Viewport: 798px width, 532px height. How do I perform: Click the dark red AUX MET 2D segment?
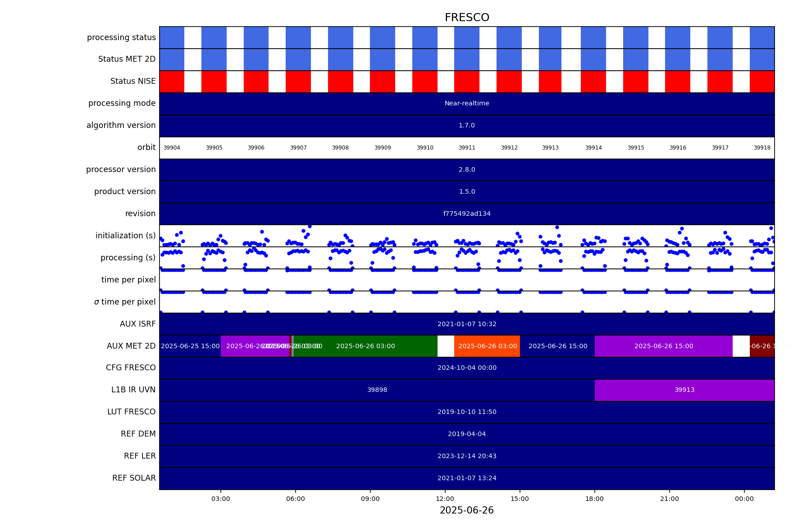tap(762, 346)
